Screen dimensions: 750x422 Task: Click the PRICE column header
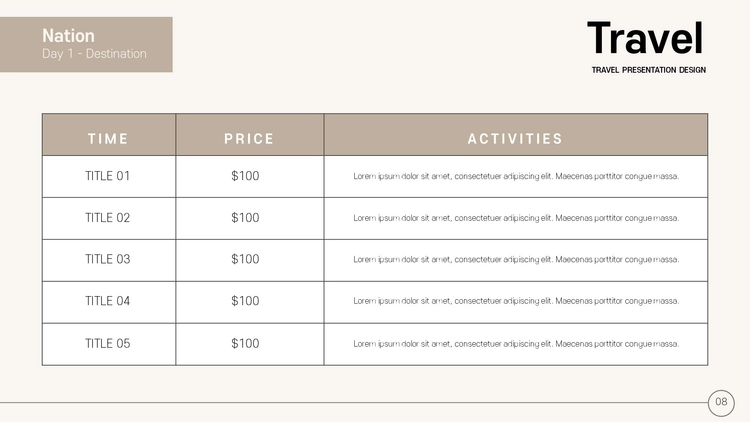(x=249, y=139)
